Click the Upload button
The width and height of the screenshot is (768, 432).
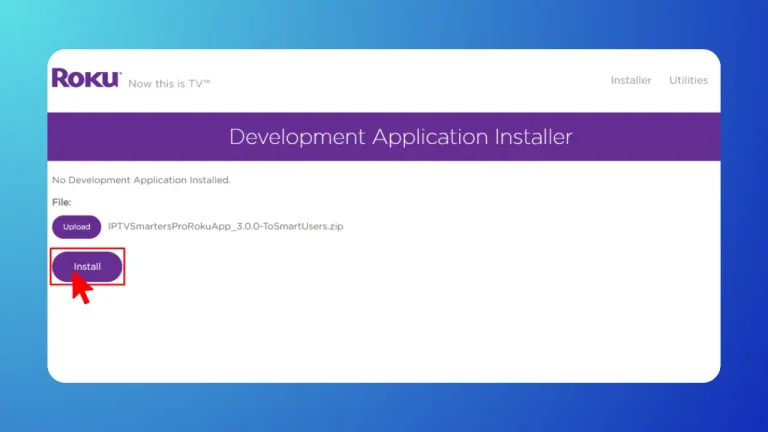click(x=76, y=227)
